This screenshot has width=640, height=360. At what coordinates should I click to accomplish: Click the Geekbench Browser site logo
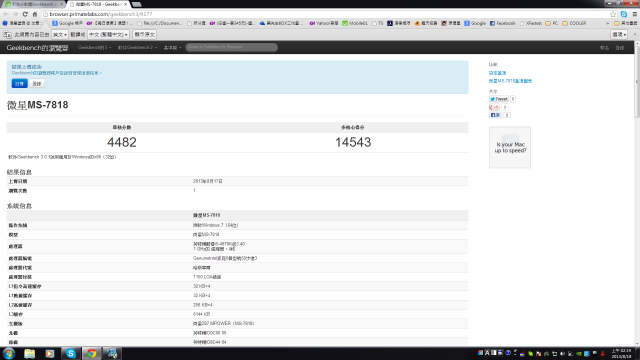tap(37, 48)
